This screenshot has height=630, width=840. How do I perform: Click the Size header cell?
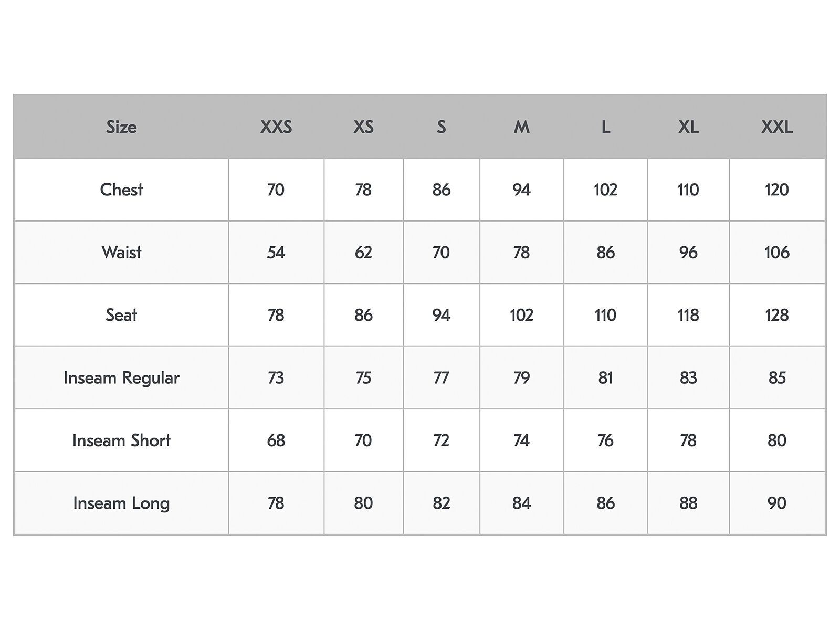pyautogui.click(x=121, y=127)
